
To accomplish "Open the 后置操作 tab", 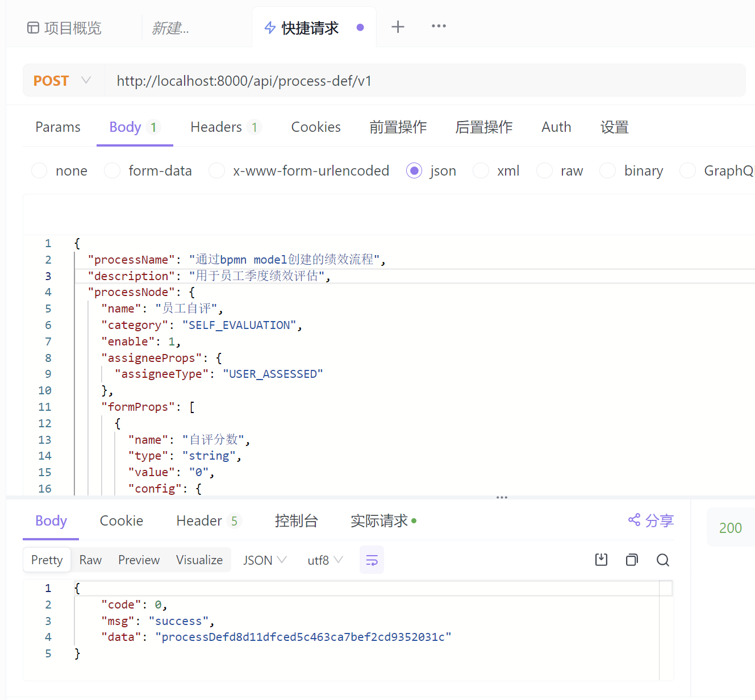I will click(484, 127).
